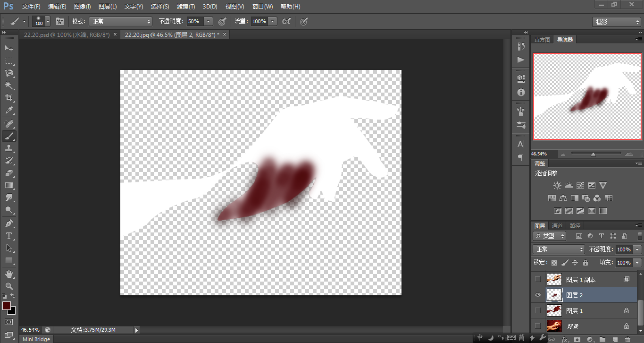Show the 背景 layer visibility

[x=537, y=326]
